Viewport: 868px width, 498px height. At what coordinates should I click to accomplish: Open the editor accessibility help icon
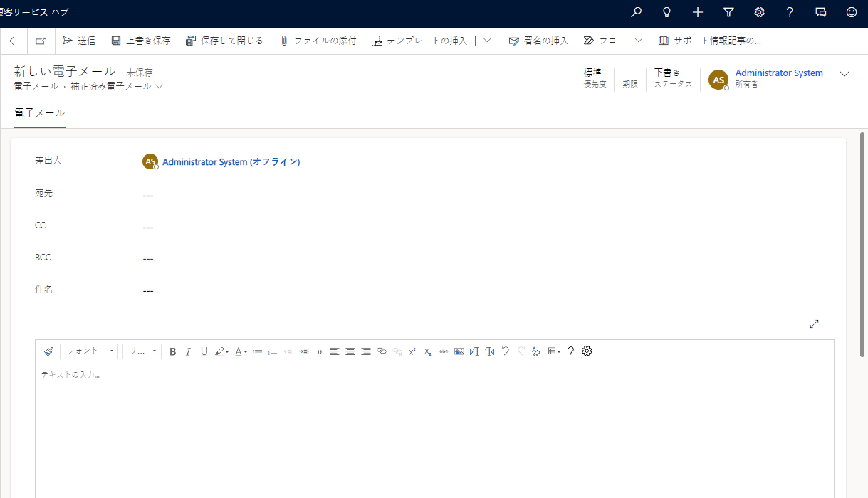(x=570, y=351)
